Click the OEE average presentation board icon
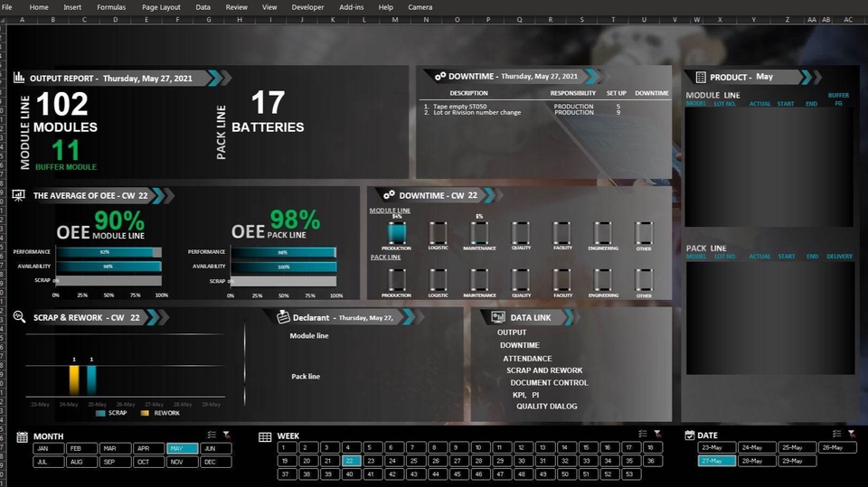 click(x=19, y=195)
